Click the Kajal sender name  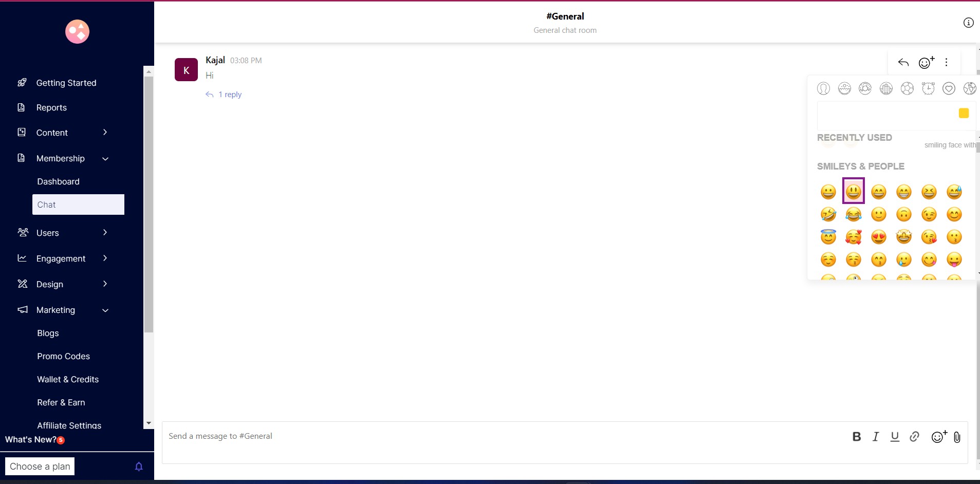pyautogui.click(x=215, y=60)
